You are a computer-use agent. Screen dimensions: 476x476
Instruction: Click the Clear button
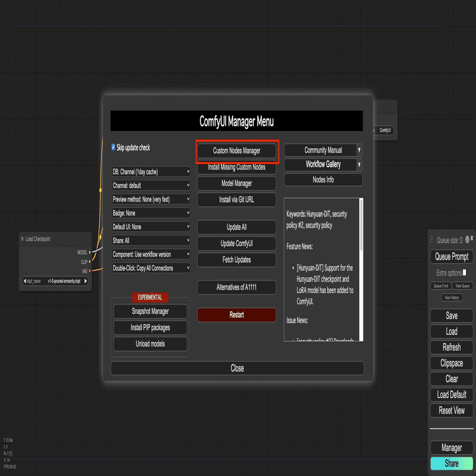pos(452,379)
